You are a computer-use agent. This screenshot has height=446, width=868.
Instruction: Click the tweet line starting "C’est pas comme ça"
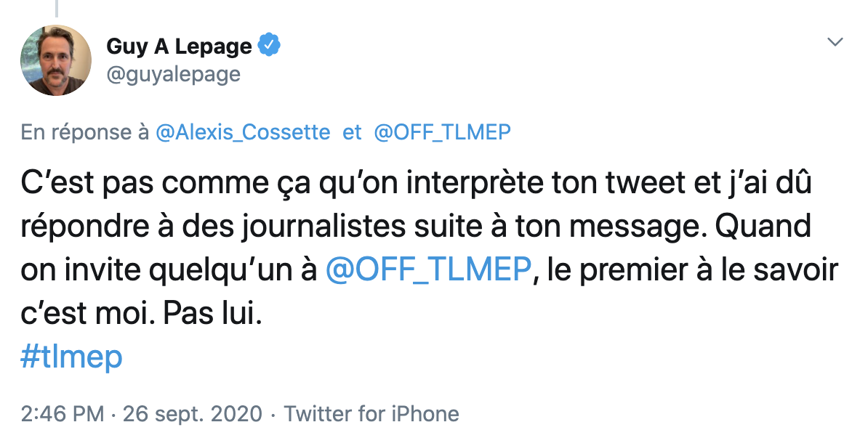[x=417, y=183]
